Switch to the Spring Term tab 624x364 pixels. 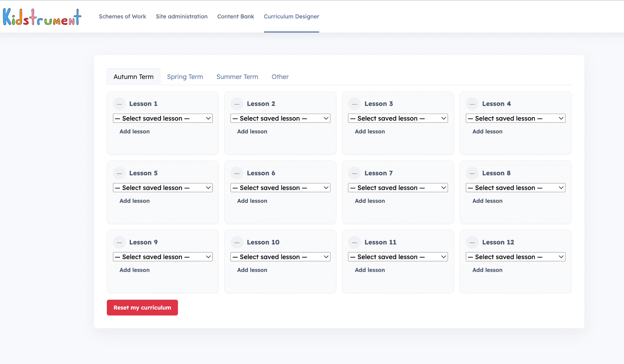click(185, 77)
